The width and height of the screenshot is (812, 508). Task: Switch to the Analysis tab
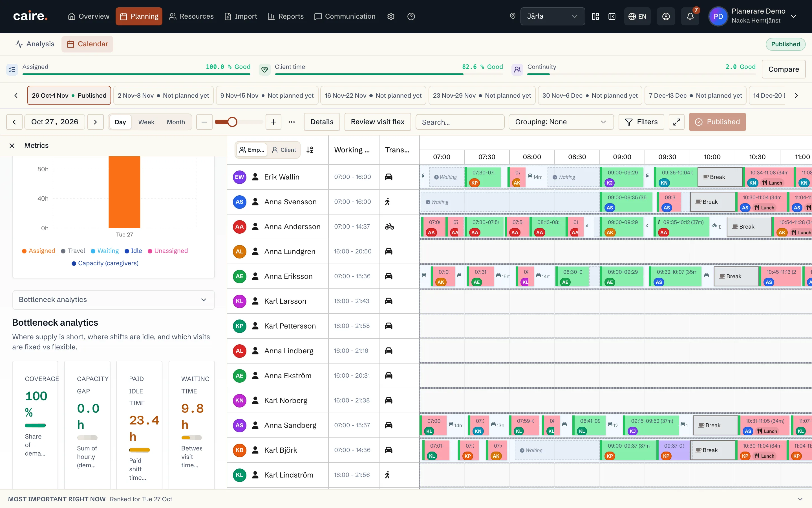(35, 44)
